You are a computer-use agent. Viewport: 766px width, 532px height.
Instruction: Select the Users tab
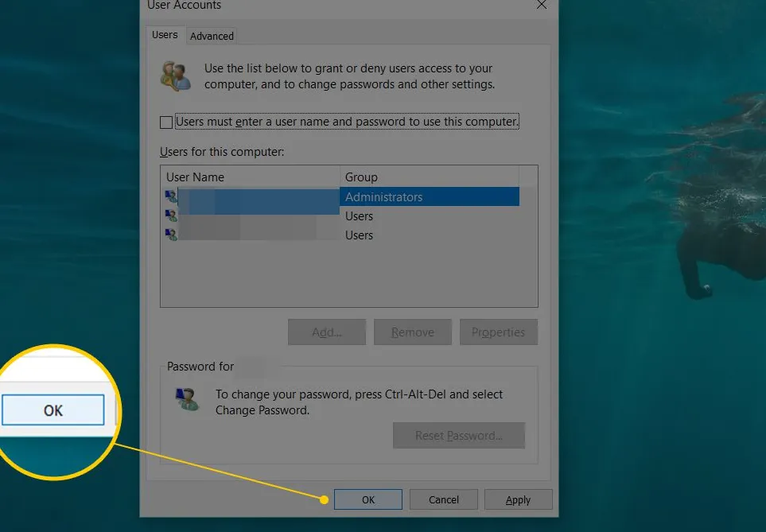[x=165, y=35]
